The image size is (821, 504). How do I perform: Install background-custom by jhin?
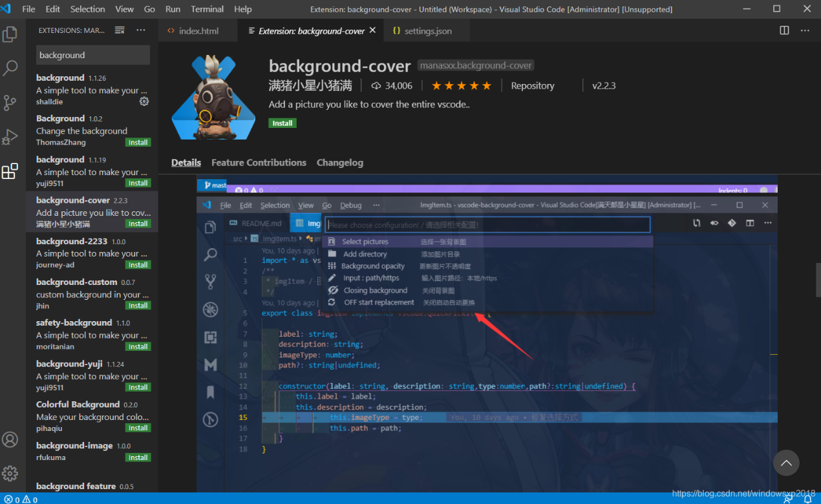[x=138, y=306]
